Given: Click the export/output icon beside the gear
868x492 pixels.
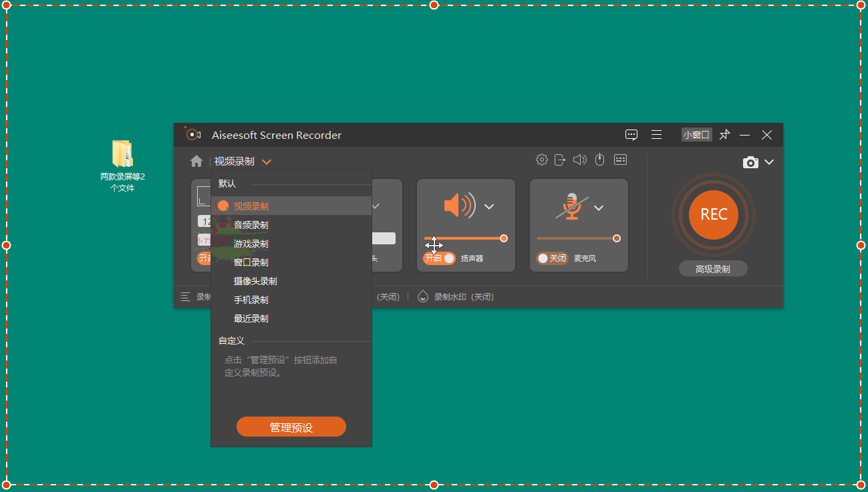Looking at the screenshot, I should 560,160.
